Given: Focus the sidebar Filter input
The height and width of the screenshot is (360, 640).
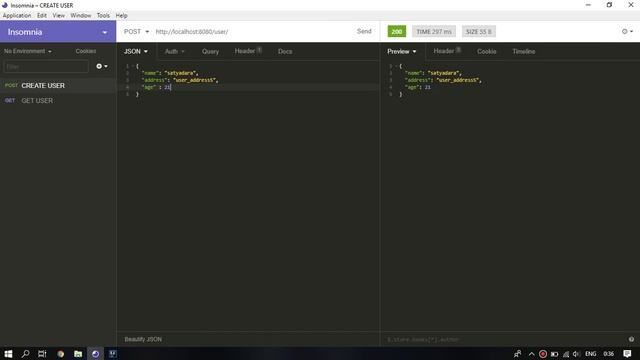Looking at the screenshot, I should click(x=46, y=66).
